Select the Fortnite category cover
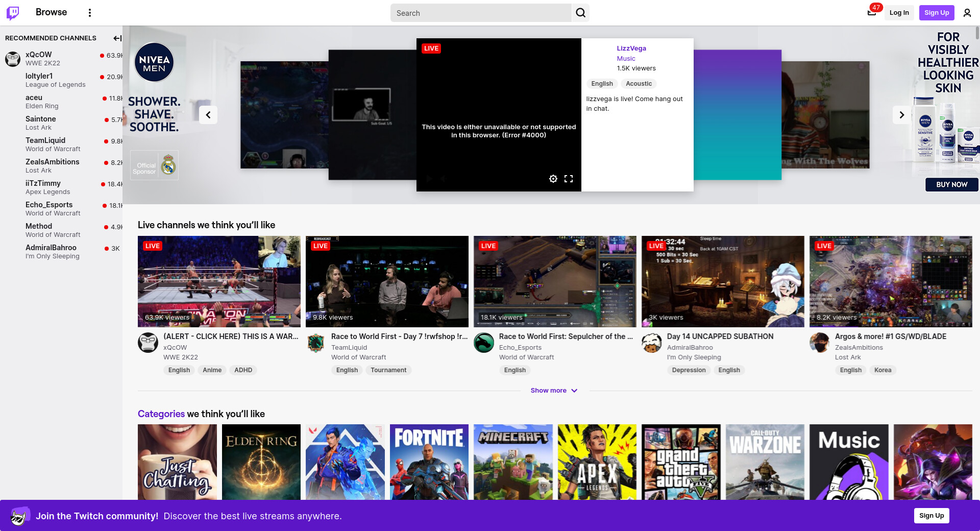The image size is (980, 531). coord(429,462)
